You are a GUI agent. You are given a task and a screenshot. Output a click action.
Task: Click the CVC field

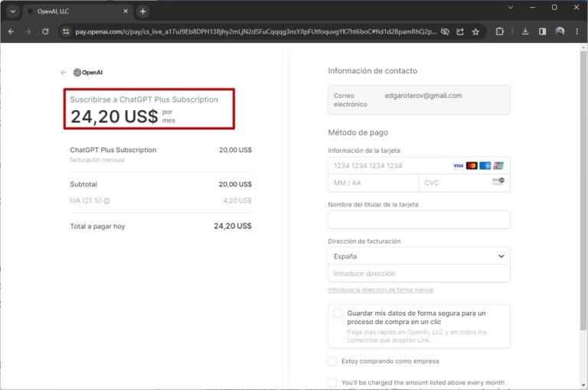click(464, 183)
